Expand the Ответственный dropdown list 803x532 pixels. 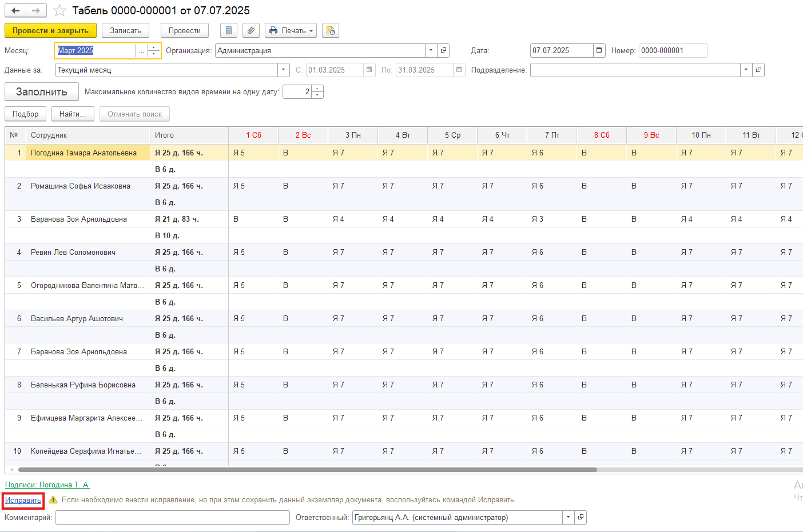tap(568, 517)
